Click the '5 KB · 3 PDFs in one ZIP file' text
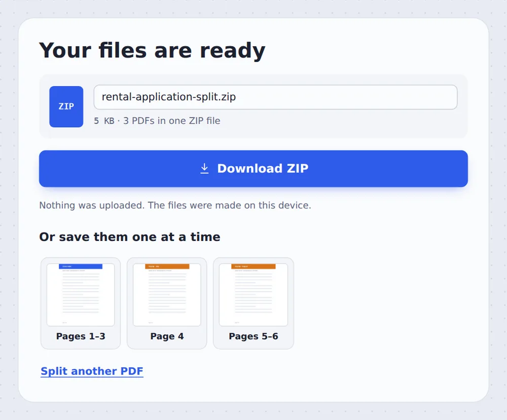The width and height of the screenshot is (507, 420). (x=157, y=121)
